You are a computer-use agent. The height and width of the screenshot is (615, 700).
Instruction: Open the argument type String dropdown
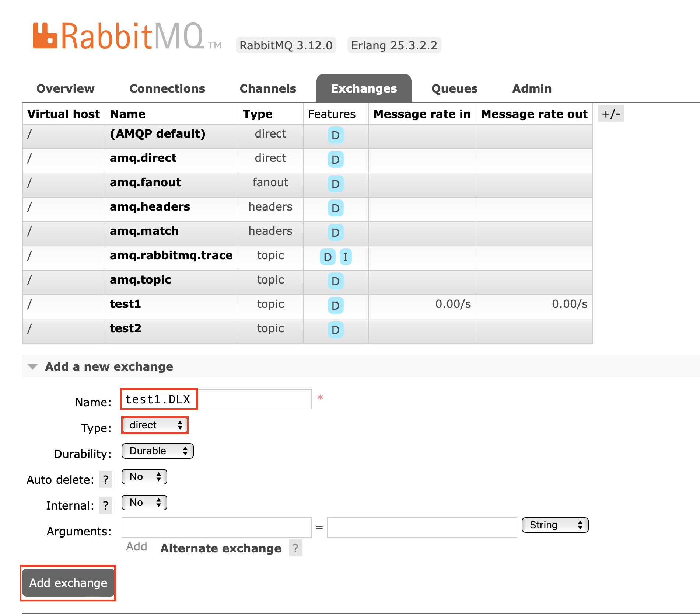pos(555,525)
